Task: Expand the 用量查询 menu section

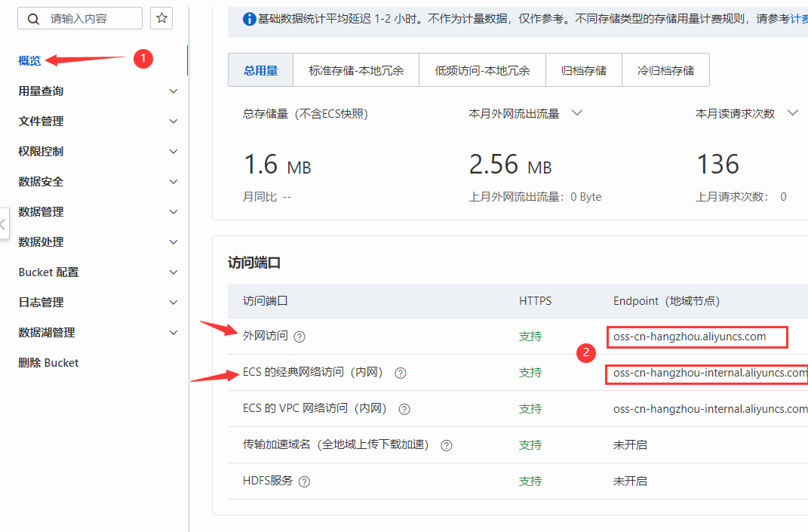Action: (173, 91)
